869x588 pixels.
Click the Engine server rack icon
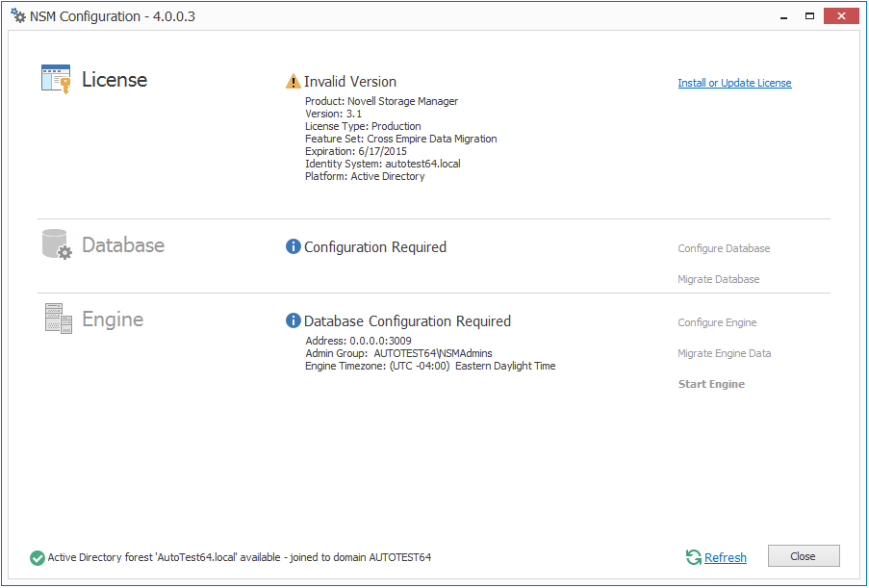[x=58, y=319]
